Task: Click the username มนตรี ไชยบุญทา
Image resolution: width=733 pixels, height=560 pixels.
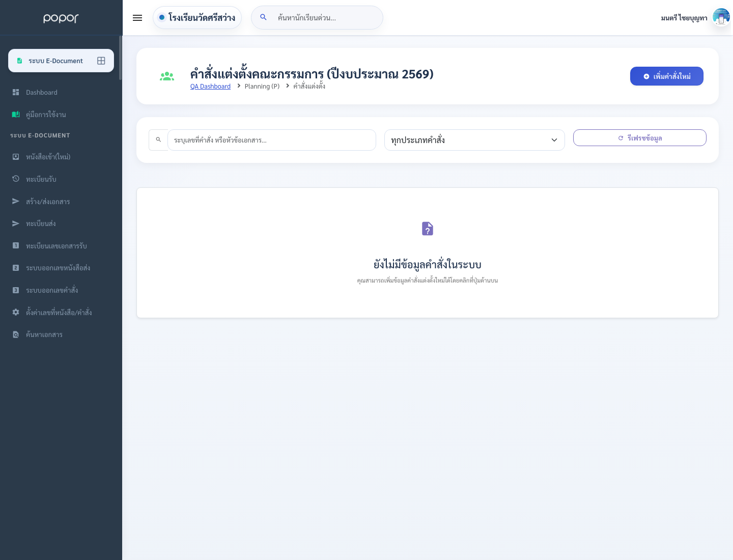Action: 684,18
